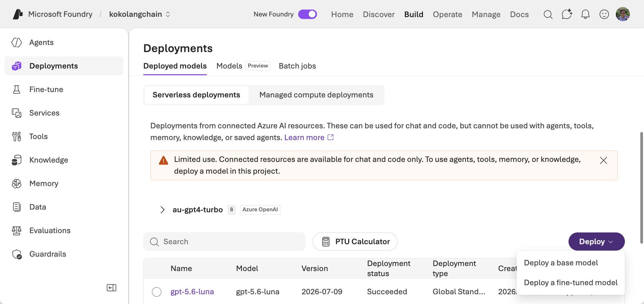Screen dimensions: 644x304
Task: Open Docs in top navigation
Action: [519, 14]
